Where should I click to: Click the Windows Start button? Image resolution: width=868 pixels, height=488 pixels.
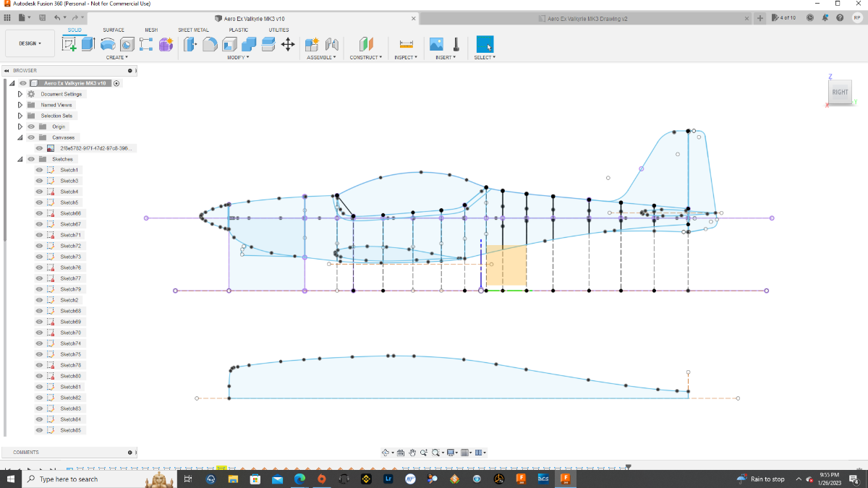[11, 479]
